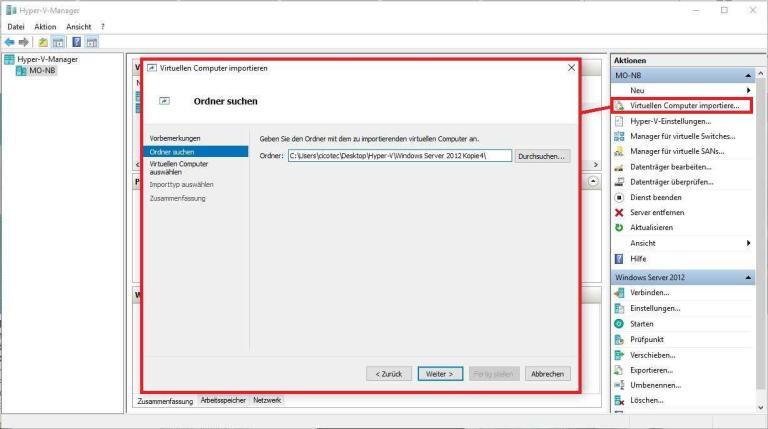Click the blue help toolbar icon
768x429 pixels.
pyautogui.click(x=76, y=42)
